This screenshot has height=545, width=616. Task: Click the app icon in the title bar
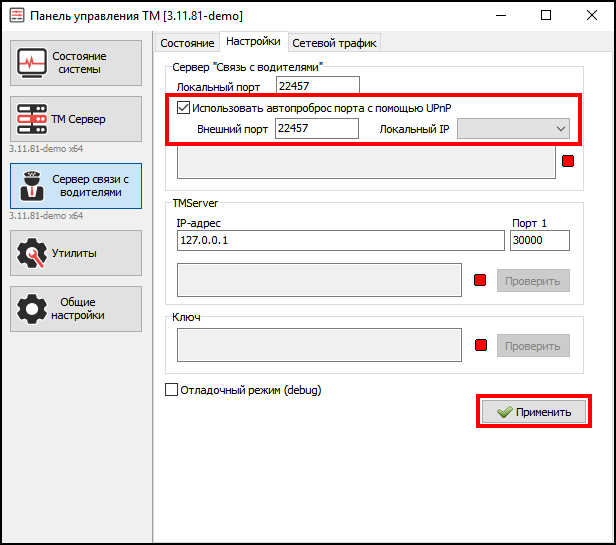(x=16, y=16)
